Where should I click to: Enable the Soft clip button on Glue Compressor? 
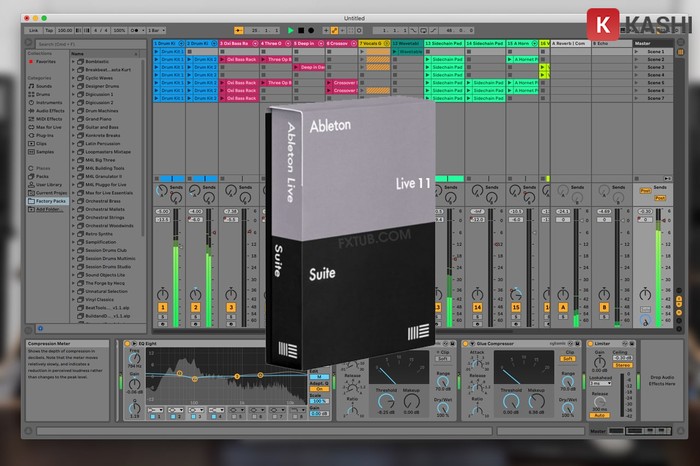coord(568,358)
